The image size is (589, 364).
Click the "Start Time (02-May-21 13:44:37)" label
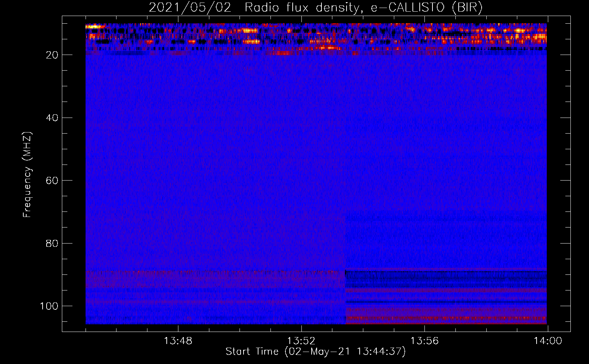tap(316, 352)
